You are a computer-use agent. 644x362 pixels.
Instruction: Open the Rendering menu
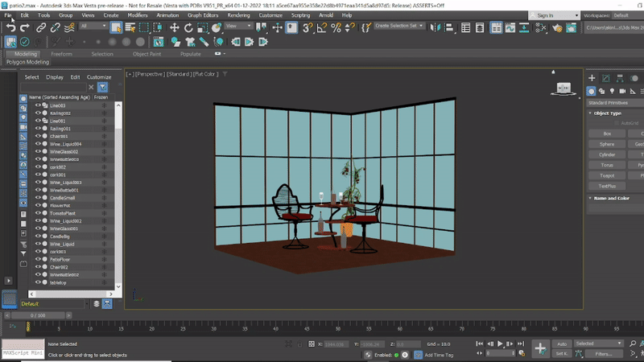[x=238, y=14]
